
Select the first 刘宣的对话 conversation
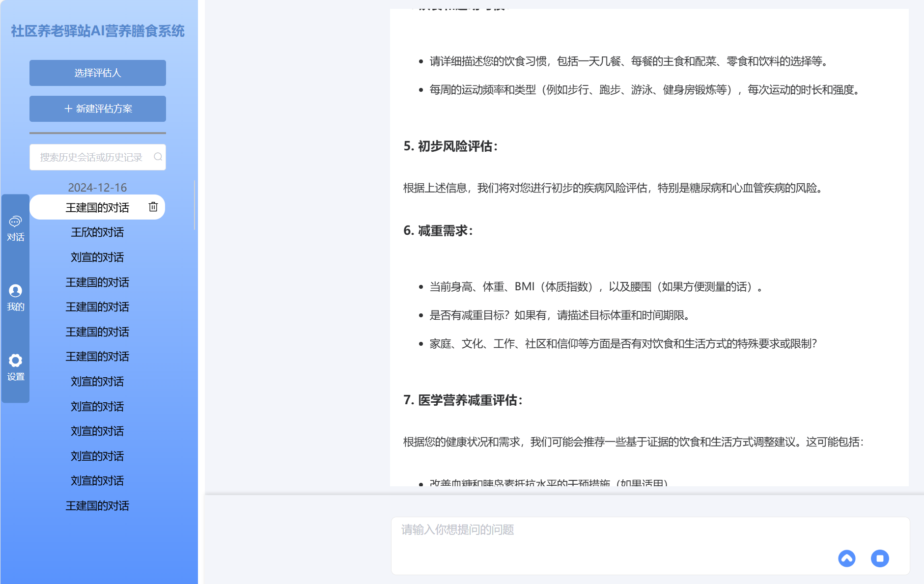pyautogui.click(x=97, y=257)
